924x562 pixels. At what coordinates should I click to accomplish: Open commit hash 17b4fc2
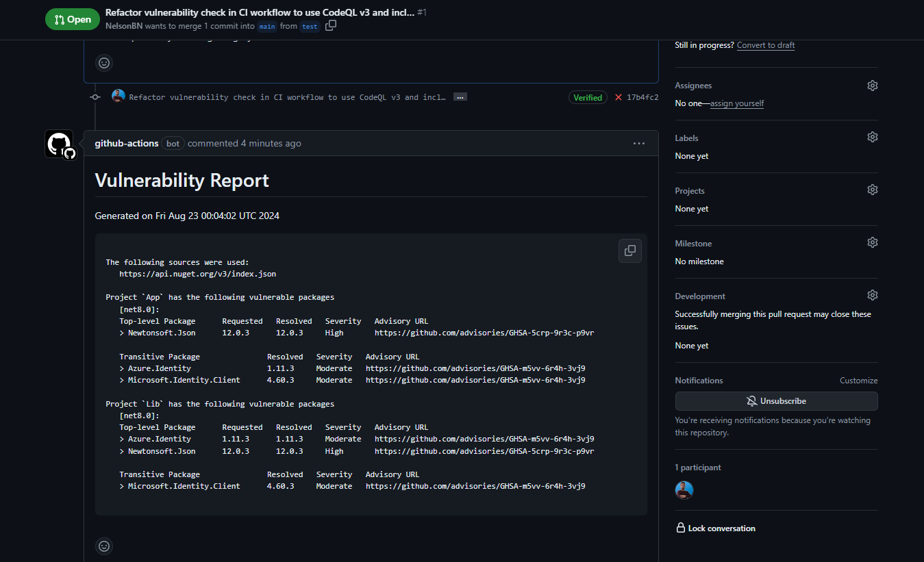click(642, 97)
